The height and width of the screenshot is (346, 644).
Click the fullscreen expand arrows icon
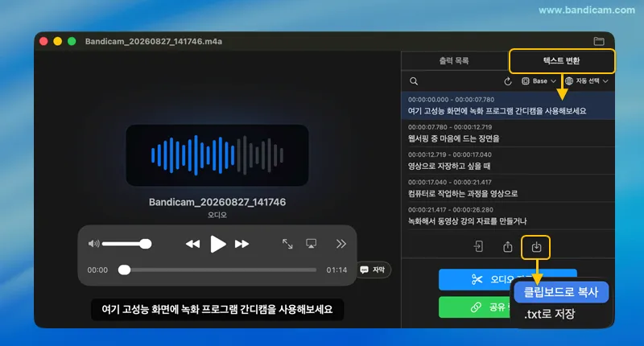[287, 244]
